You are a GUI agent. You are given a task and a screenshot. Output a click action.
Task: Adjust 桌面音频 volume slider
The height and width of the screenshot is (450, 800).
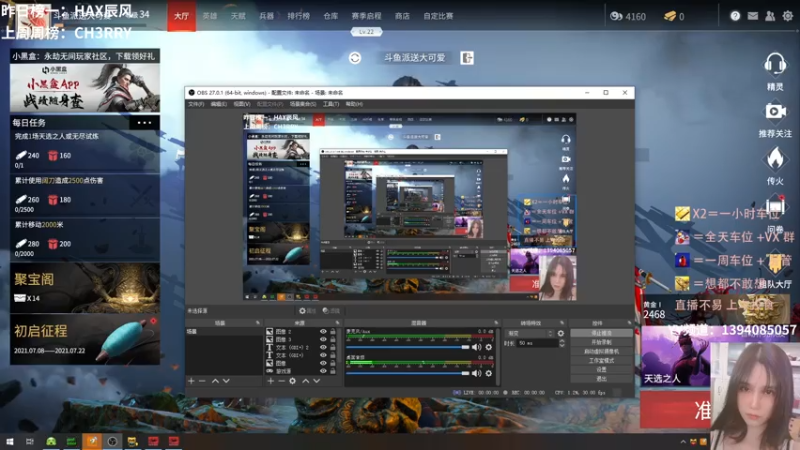(x=408, y=373)
